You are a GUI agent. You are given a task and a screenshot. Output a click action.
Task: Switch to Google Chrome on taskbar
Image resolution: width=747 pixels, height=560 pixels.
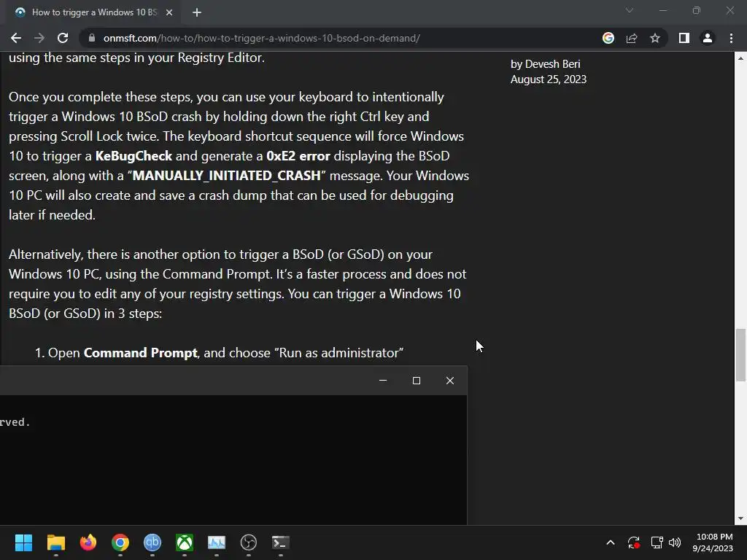pyautogui.click(x=120, y=542)
